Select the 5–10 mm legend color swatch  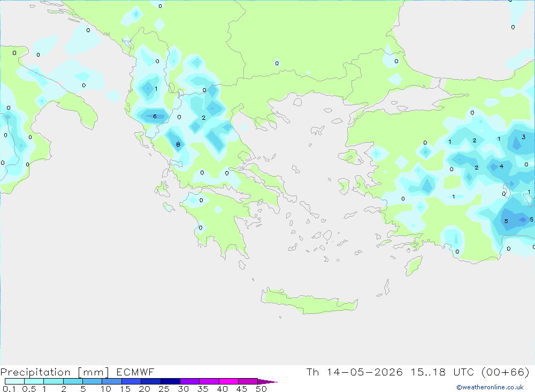tap(92, 381)
